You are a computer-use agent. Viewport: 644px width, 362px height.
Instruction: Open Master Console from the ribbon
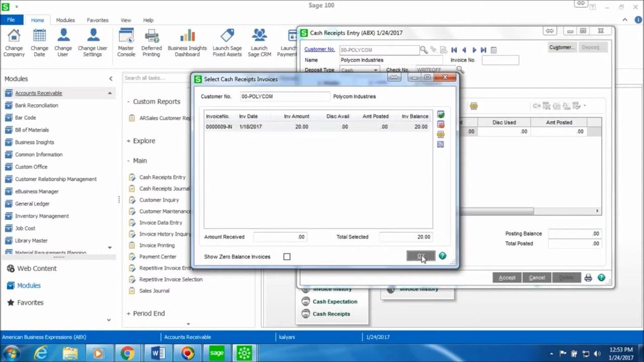(x=126, y=43)
